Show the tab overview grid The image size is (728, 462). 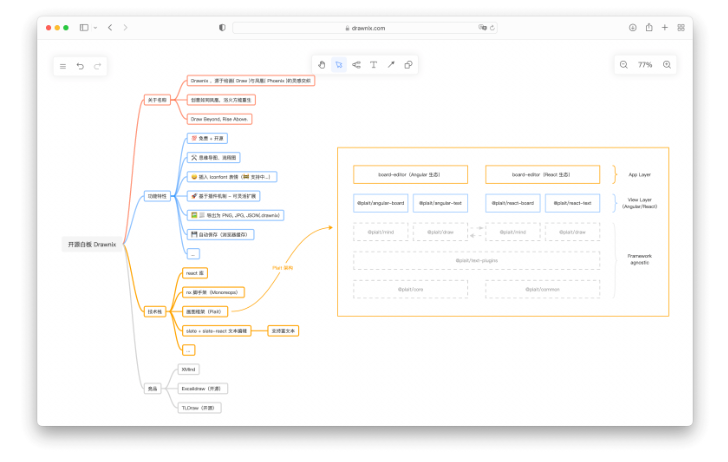[x=681, y=27]
